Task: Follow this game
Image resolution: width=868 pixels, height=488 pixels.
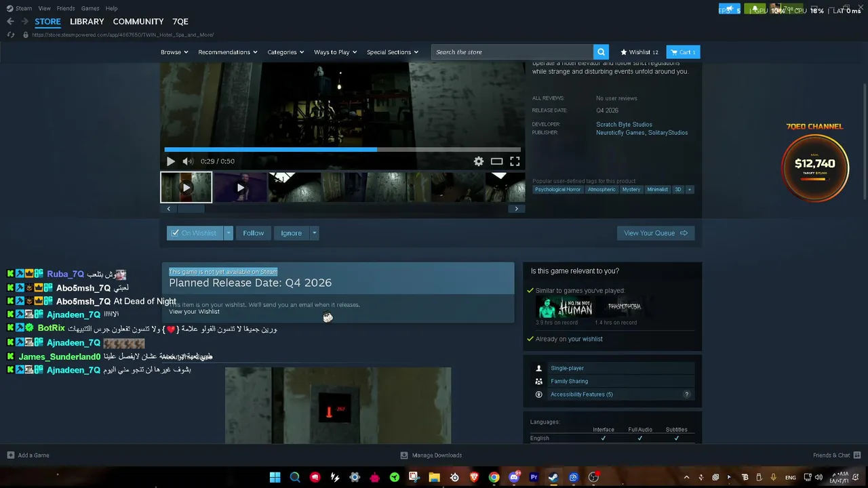Action: point(254,233)
